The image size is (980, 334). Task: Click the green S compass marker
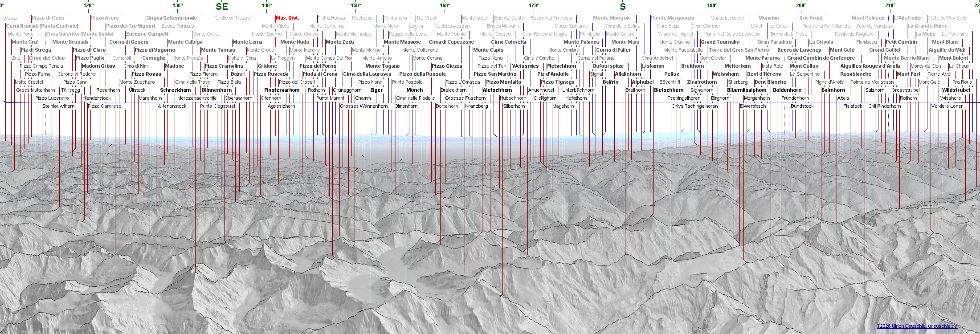click(x=623, y=6)
